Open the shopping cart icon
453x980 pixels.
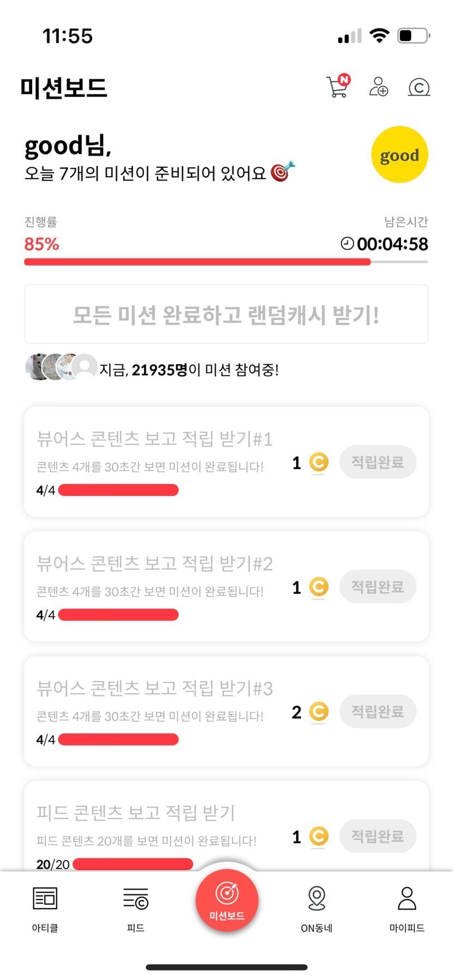pyautogui.click(x=338, y=87)
